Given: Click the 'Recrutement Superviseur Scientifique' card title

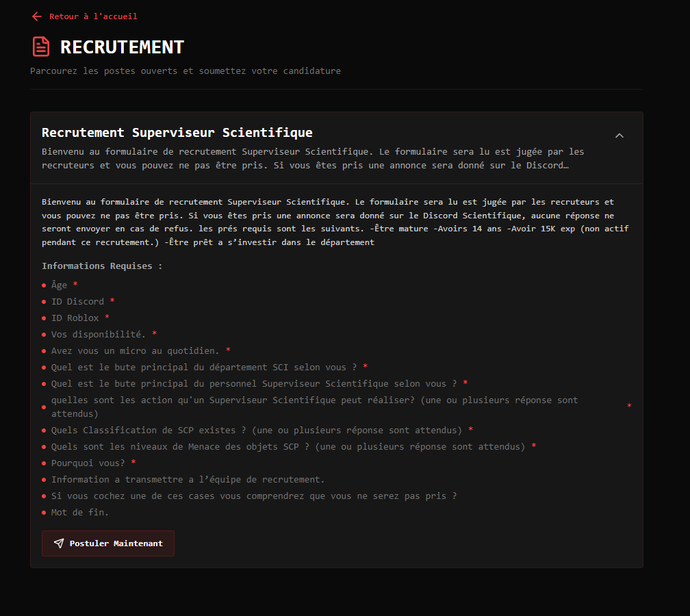Looking at the screenshot, I should 177,133.
